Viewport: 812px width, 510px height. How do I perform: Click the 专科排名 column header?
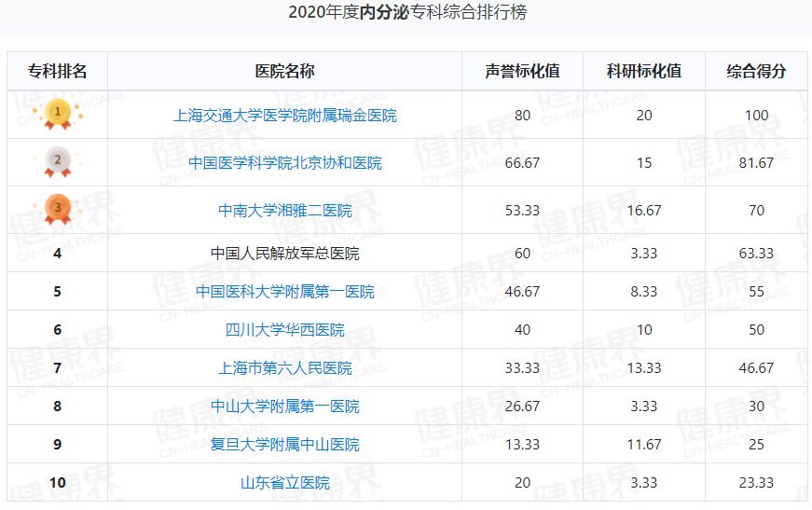click(57, 71)
